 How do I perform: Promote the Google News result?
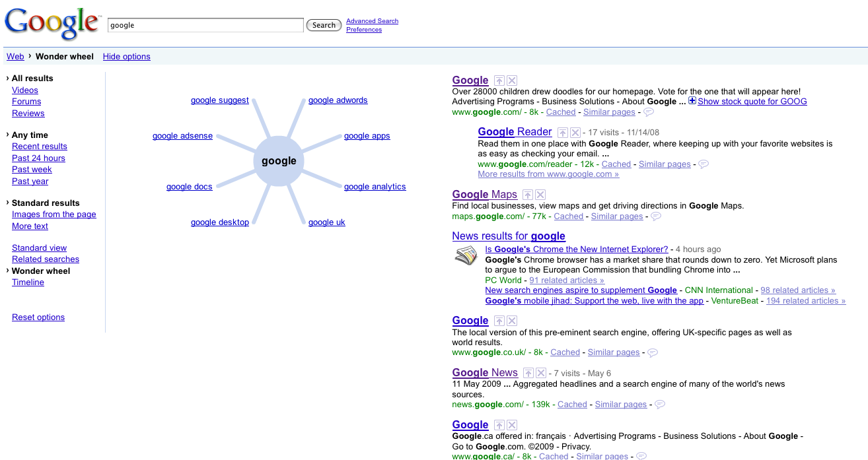click(528, 373)
